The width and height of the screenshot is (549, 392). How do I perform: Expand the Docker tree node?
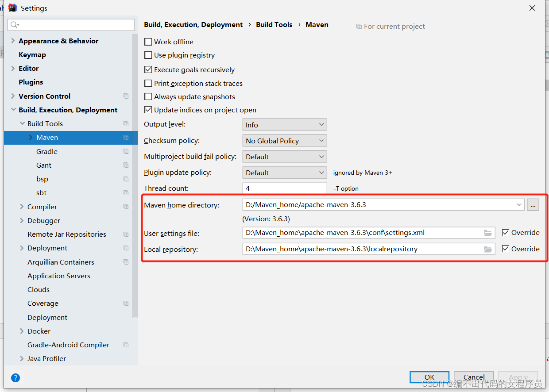[22, 331]
